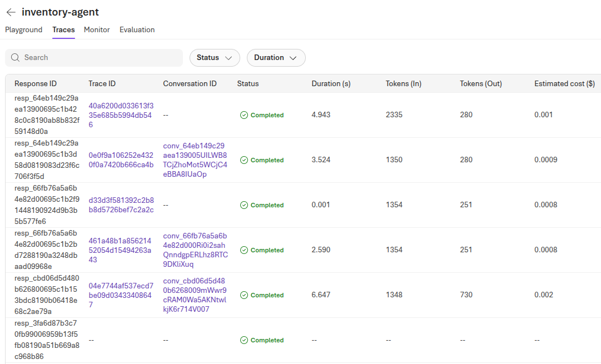
Task: Click the chevron arrow on the Status filter
Action: [229, 57]
